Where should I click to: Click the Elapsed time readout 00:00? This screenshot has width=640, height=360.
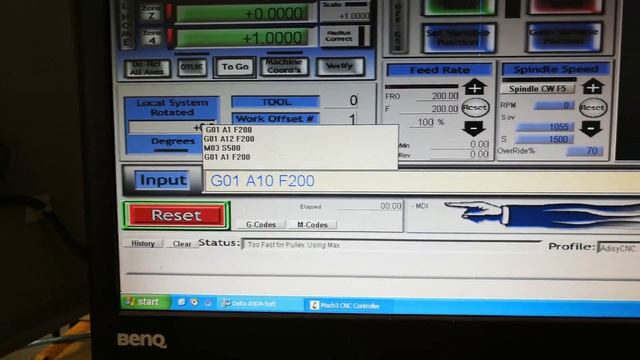click(x=371, y=206)
